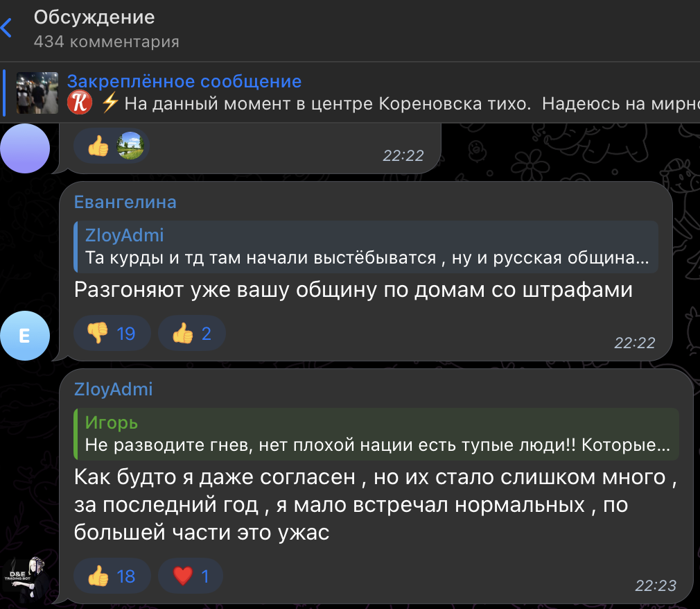
Task: Toggle the red heart reaction with count 1
Action: (x=191, y=576)
